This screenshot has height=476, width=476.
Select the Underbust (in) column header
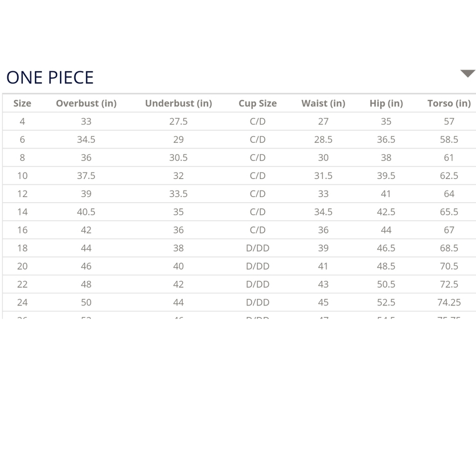(178, 103)
